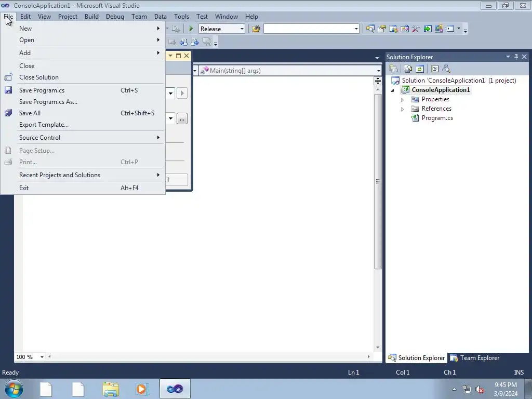Click Properties icon in Solution Explorer toolbar
Screen dimensions: 532x399
click(393, 69)
